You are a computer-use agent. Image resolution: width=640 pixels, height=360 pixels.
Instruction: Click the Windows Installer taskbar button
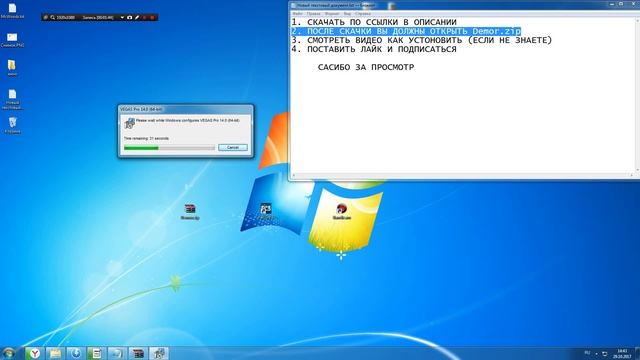(159, 353)
